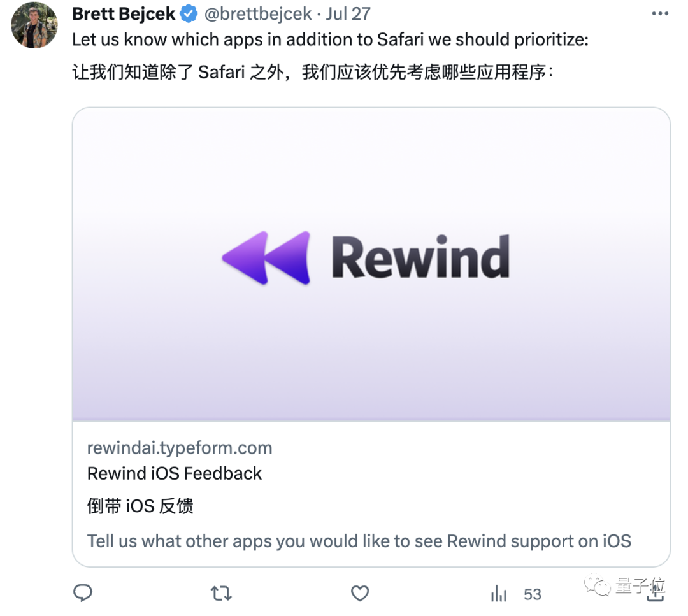Click the blue verified badge

coord(189,13)
